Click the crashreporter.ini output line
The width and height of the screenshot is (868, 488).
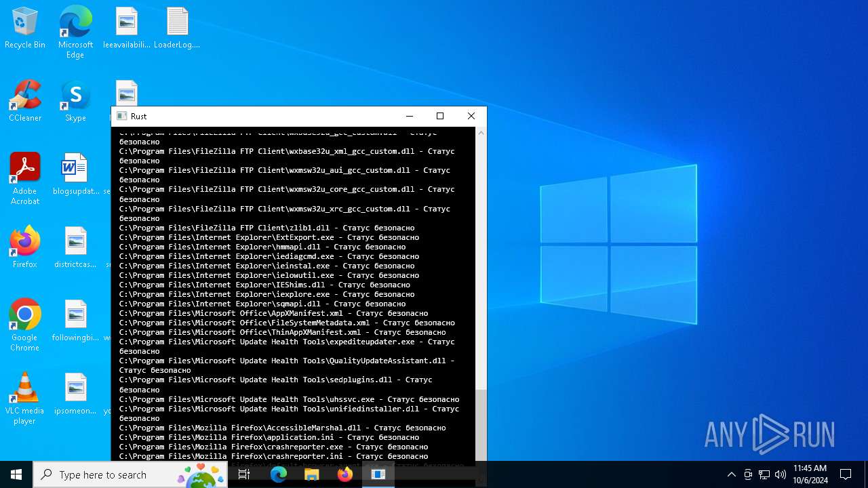point(273,456)
